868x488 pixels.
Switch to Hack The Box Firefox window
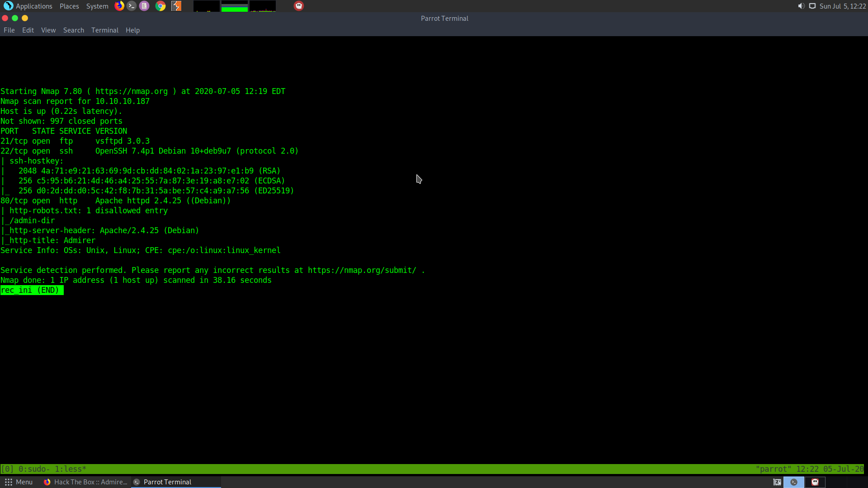pyautogui.click(x=86, y=482)
